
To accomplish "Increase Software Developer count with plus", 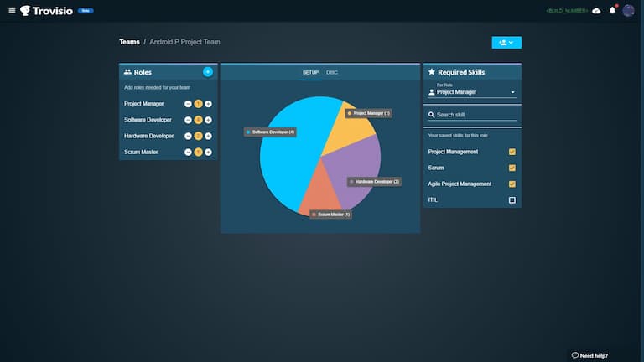I will click(208, 120).
